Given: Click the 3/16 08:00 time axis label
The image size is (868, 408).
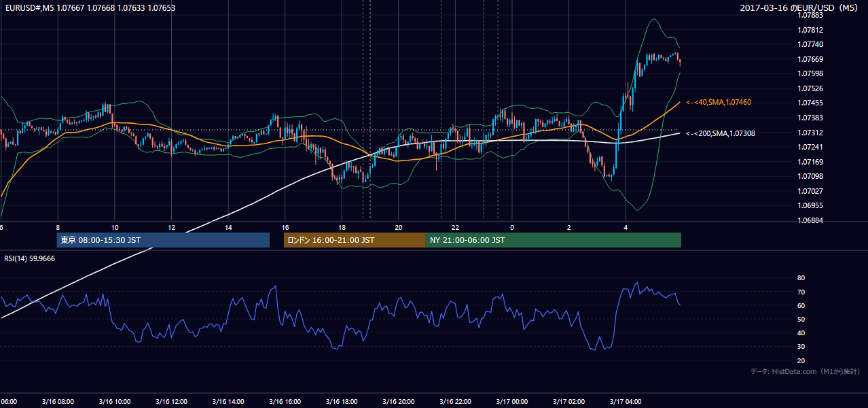Looking at the screenshot, I should [58, 402].
